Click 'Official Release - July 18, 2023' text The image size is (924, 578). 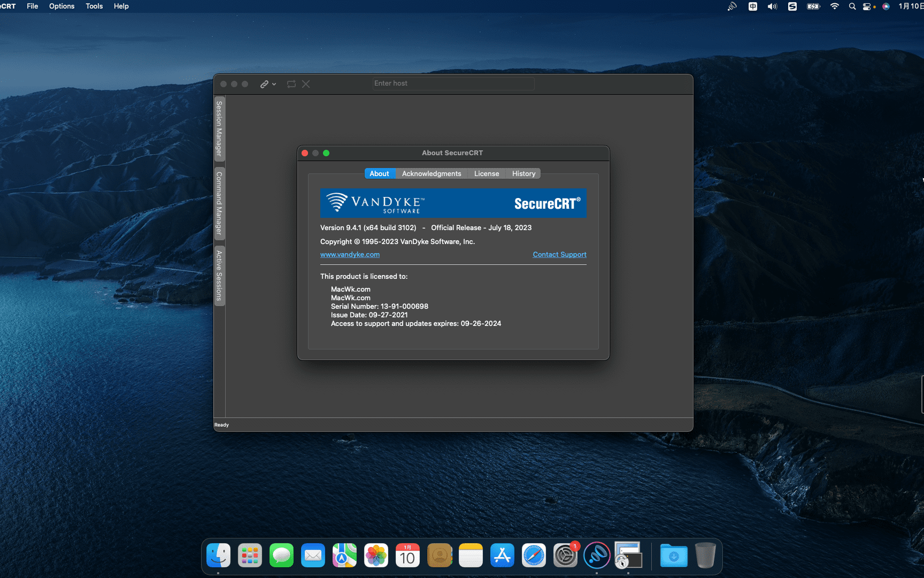coord(481,227)
